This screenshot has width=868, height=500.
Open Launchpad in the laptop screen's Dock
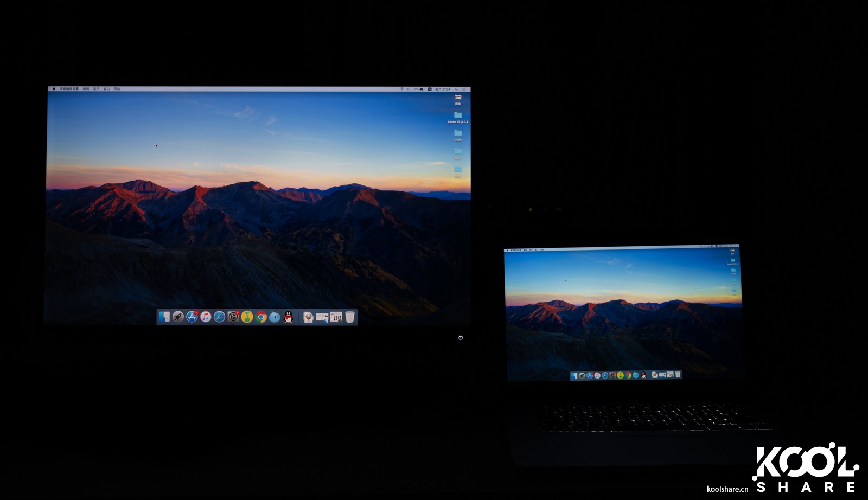582,375
